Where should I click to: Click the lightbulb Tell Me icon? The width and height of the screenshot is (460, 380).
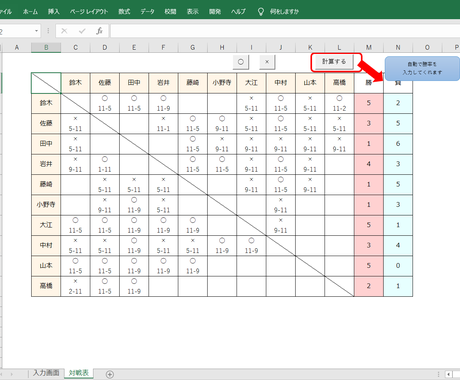click(261, 12)
